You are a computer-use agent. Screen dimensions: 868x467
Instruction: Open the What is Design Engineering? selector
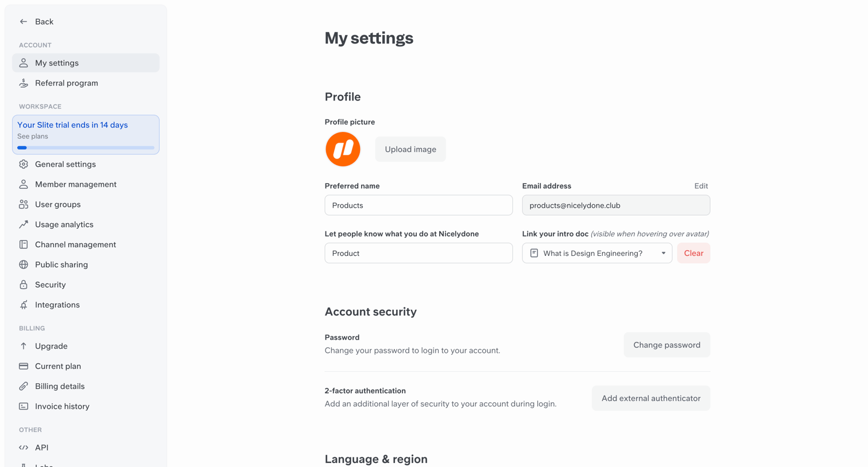pos(597,253)
